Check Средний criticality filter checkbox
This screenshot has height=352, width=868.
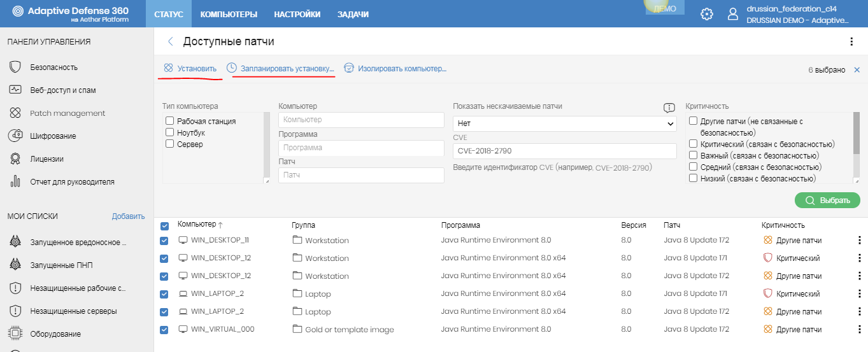click(693, 167)
